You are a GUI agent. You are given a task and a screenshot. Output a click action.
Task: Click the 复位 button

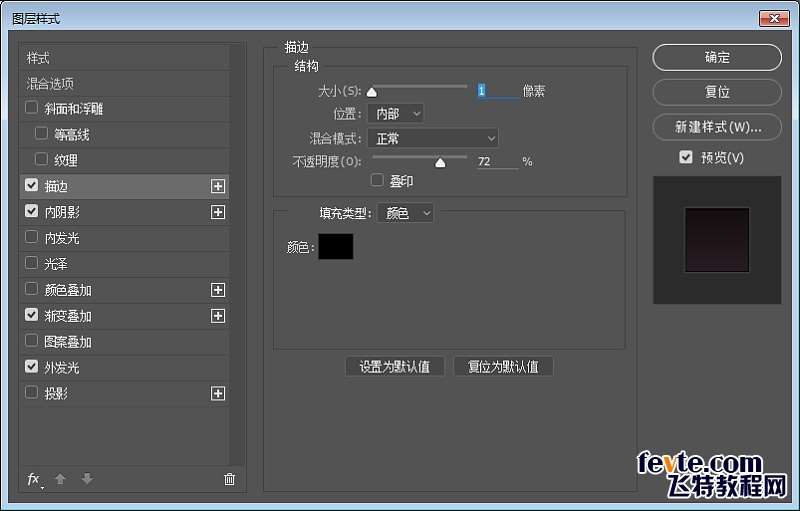[x=717, y=92]
